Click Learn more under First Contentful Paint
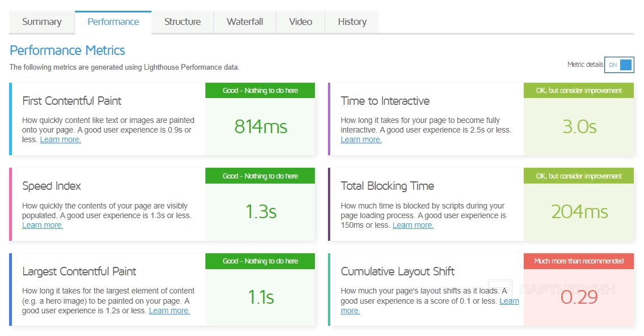The image size is (644, 336). click(x=61, y=140)
